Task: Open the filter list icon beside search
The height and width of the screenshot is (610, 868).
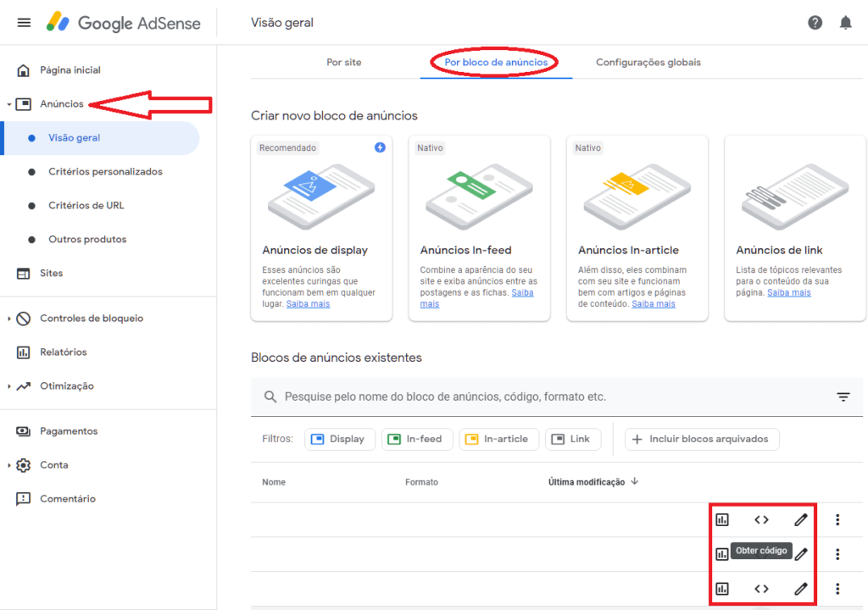Action: [843, 396]
